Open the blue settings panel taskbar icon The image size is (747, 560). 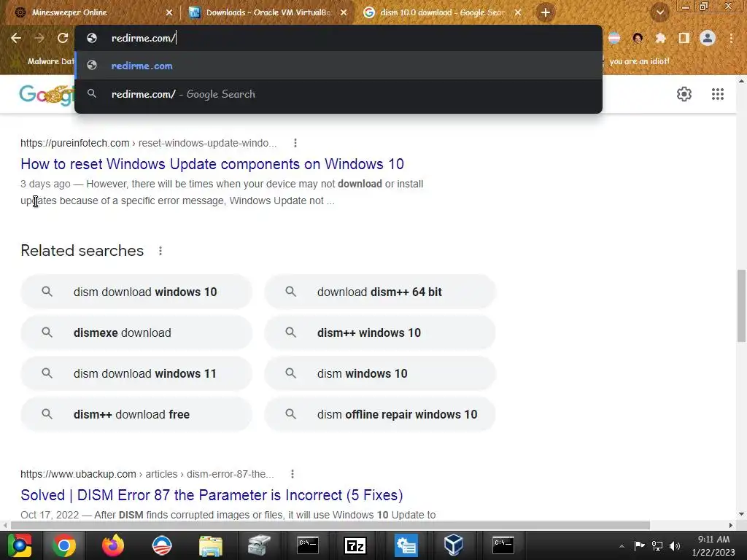coord(405,545)
